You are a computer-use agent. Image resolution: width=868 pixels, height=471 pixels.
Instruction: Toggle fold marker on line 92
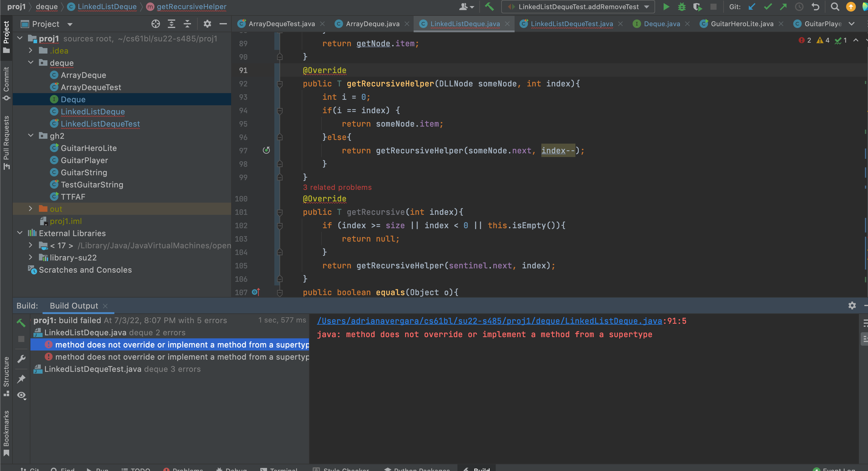point(280,84)
